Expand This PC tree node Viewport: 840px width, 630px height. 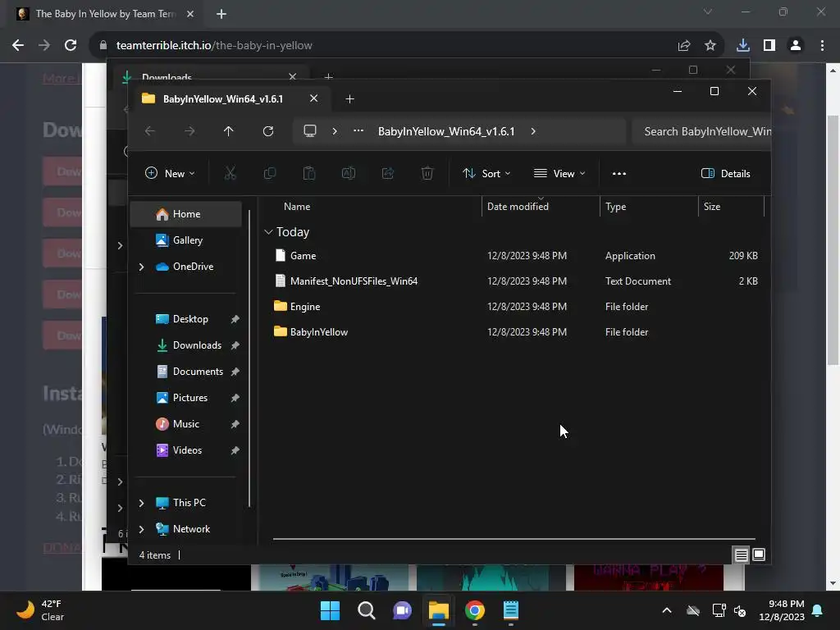141,503
